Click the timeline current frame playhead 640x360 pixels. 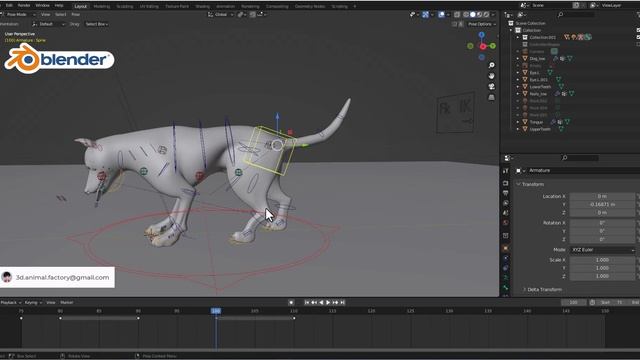click(x=216, y=311)
